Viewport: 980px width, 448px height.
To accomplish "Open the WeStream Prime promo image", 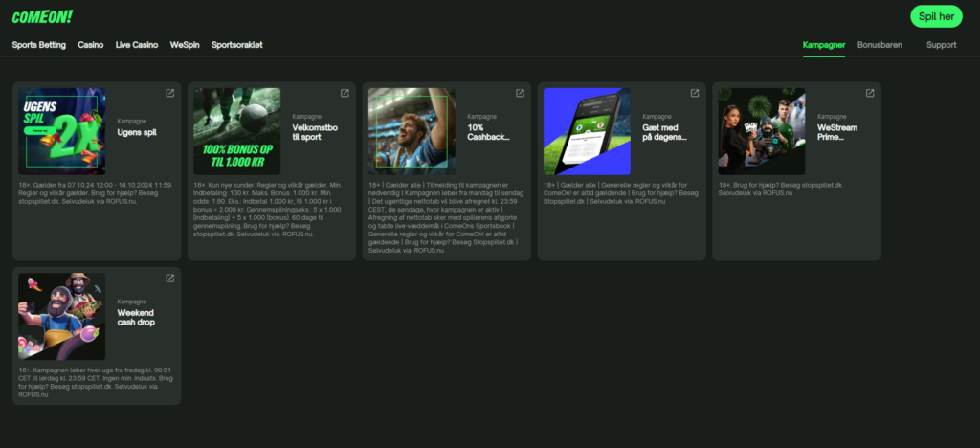I will tap(762, 131).
